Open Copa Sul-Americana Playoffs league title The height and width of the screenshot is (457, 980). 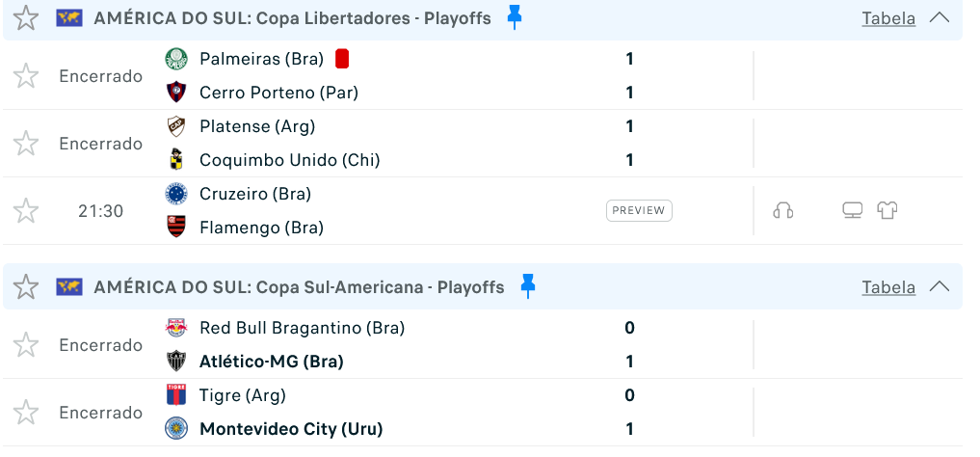[299, 287]
